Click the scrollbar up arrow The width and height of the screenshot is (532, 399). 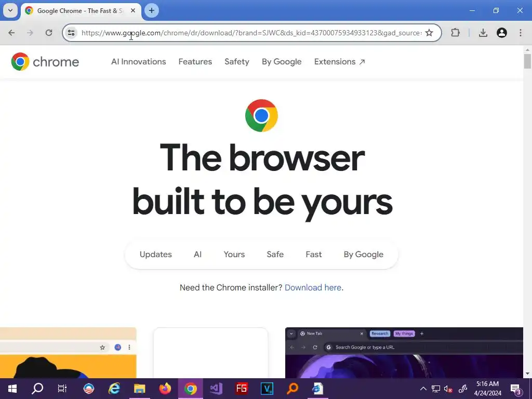click(527, 49)
